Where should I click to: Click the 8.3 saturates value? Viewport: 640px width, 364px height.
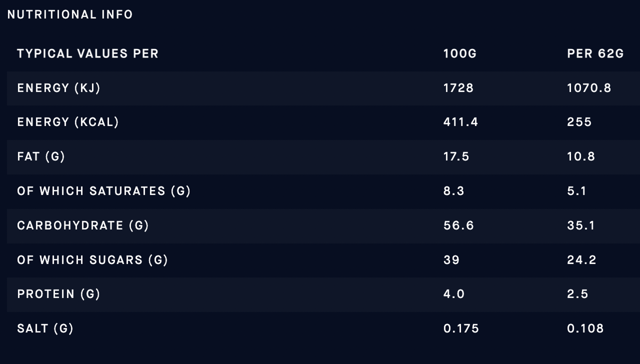point(454,191)
